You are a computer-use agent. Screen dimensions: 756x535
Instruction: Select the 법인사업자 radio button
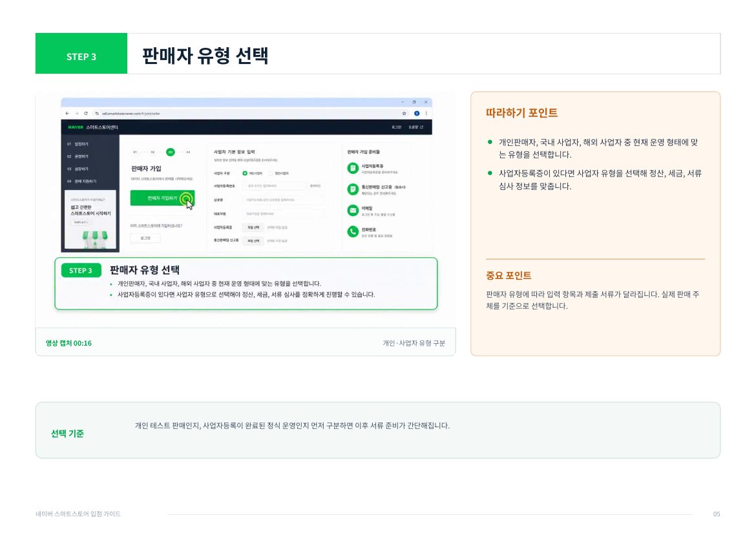(x=271, y=173)
